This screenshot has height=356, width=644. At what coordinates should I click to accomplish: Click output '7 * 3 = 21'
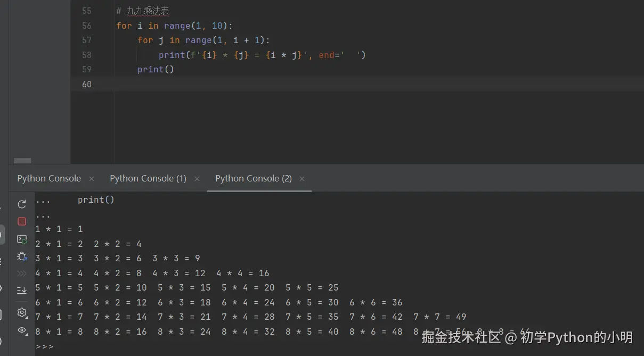pyautogui.click(x=184, y=317)
